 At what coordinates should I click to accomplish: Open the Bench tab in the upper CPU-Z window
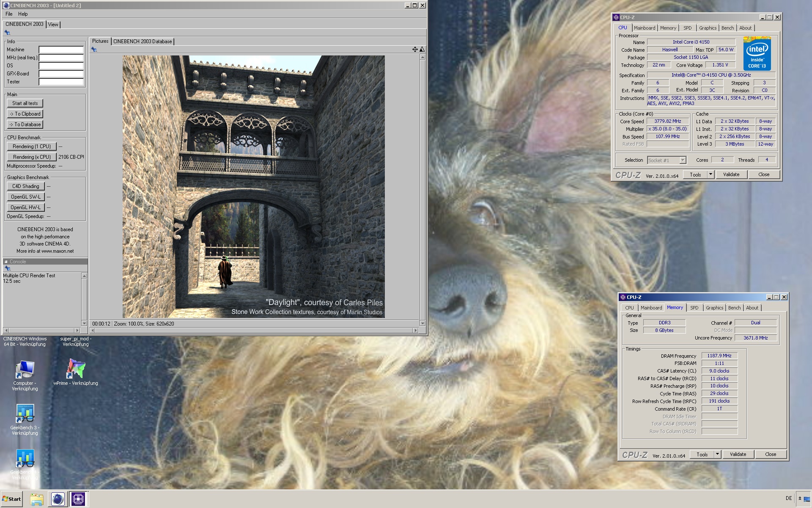pyautogui.click(x=728, y=28)
